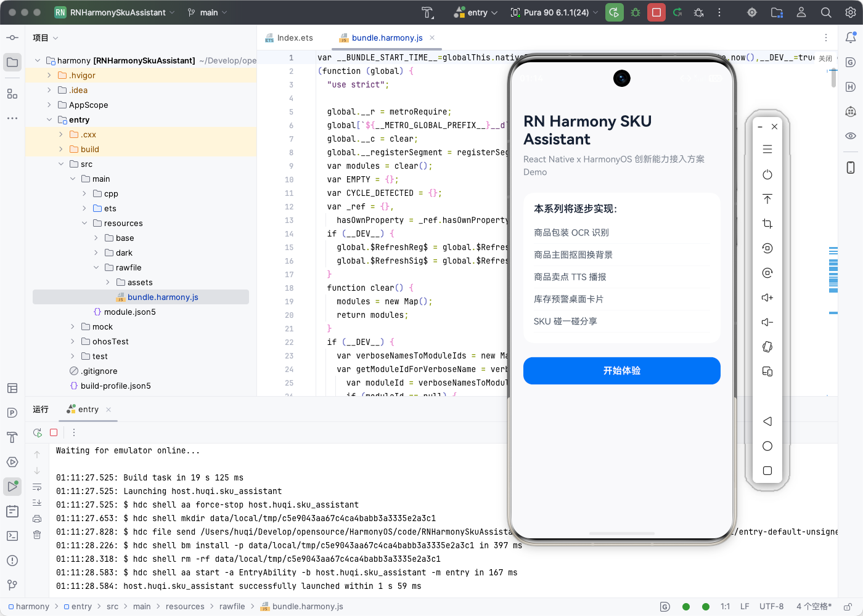The width and height of the screenshot is (863, 616).
Task: Open the emulator toolbar hamburger menu
Action: click(767, 149)
